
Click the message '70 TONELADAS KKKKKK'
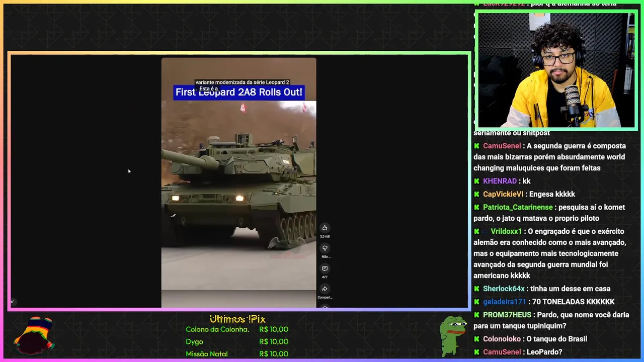click(574, 302)
